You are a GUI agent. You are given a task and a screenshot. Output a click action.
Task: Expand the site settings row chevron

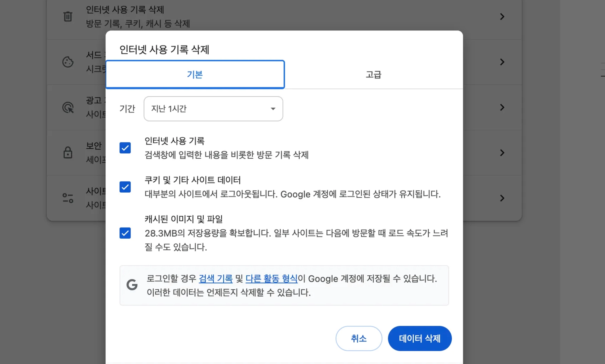click(502, 198)
